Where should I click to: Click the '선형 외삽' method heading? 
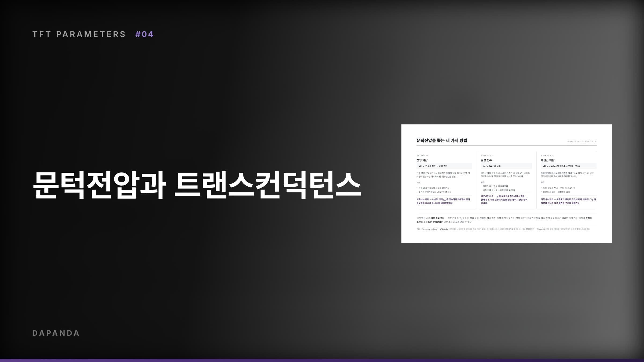click(422, 160)
